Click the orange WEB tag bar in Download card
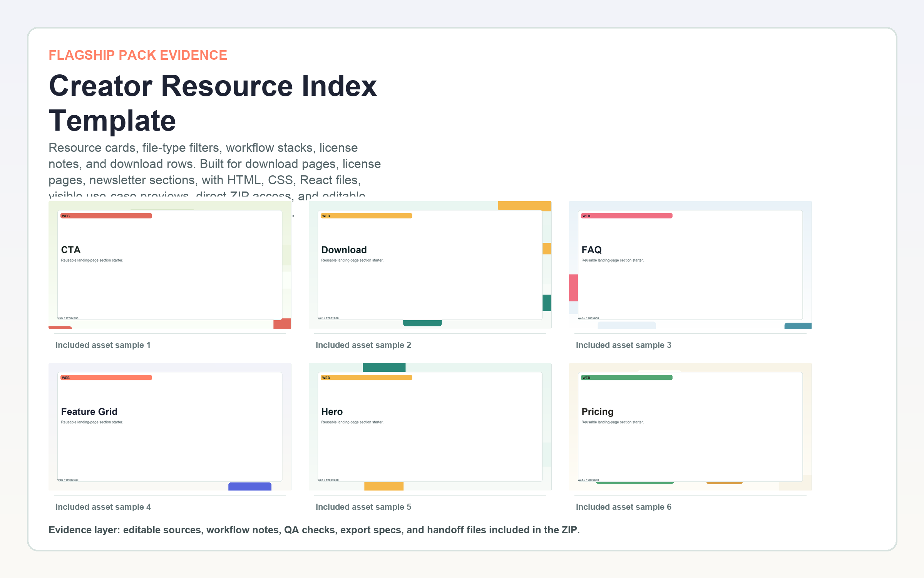The image size is (924, 578). [367, 216]
